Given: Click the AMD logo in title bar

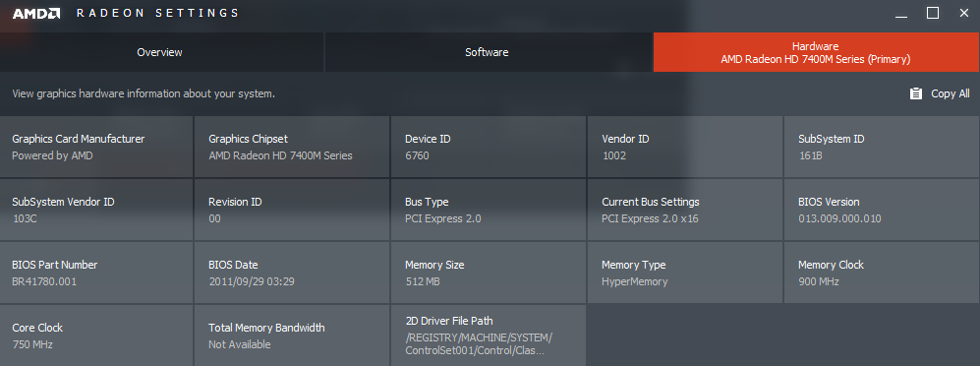Looking at the screenshot, I should pyautogui.click(x=36, y=13).
